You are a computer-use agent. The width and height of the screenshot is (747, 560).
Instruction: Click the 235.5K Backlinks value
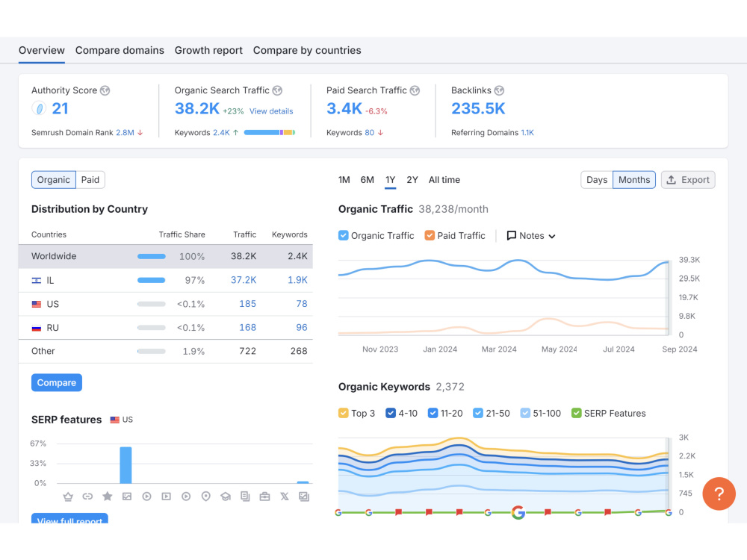pyautogui.click(x=478, y=108)
